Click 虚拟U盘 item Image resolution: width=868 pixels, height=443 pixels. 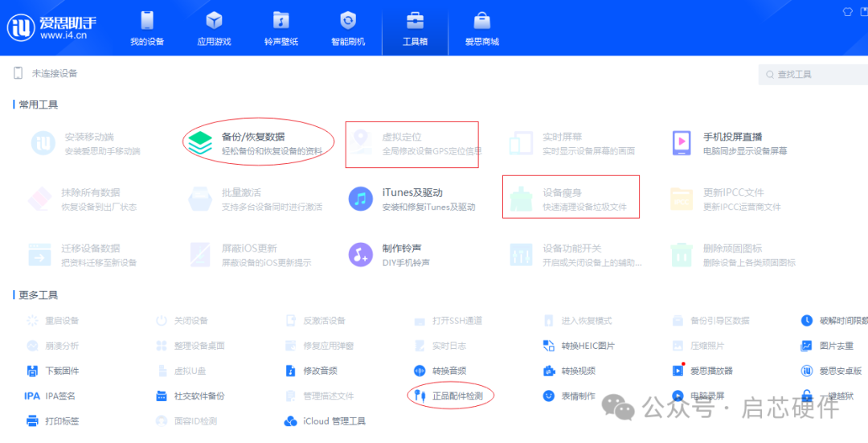click(x=182, y=371)
